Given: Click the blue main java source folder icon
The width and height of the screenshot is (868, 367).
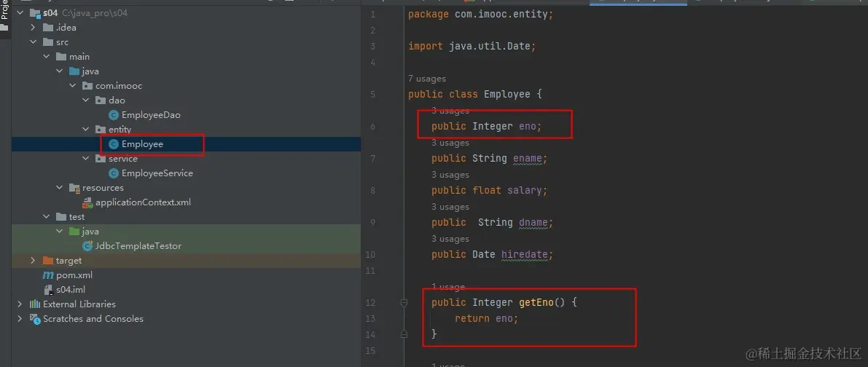Looking at the screenshot, I should tap(74, 71).
